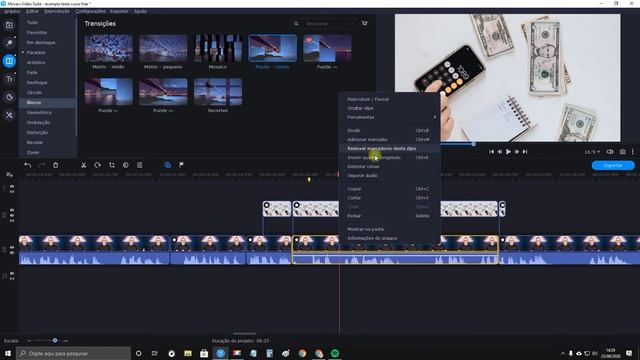Click the Add track icon
Screen dimensions: 640x360
click(9, 175)
